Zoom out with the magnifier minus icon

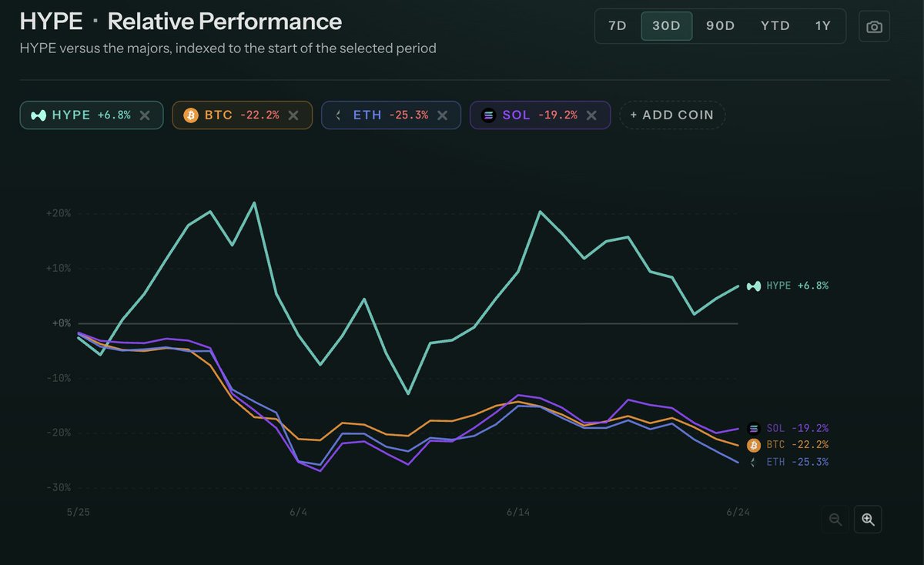tap(835, 520)
